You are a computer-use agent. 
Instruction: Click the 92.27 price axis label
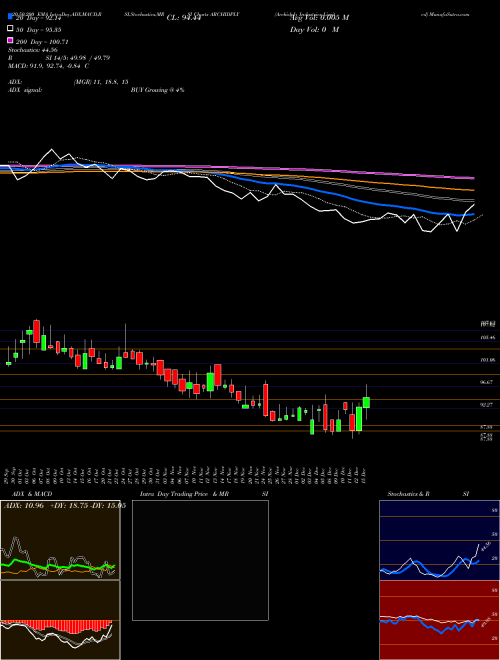click(x=487, y=405)
